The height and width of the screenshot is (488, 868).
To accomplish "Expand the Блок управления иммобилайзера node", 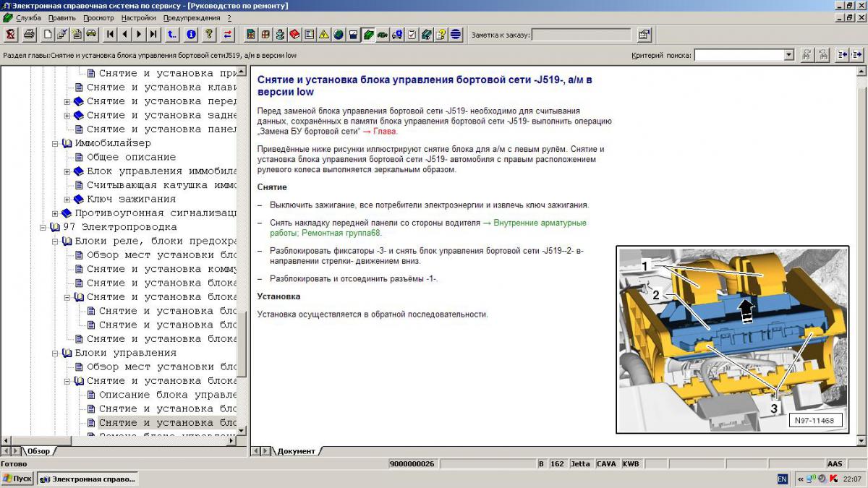I will coord(67,171).
